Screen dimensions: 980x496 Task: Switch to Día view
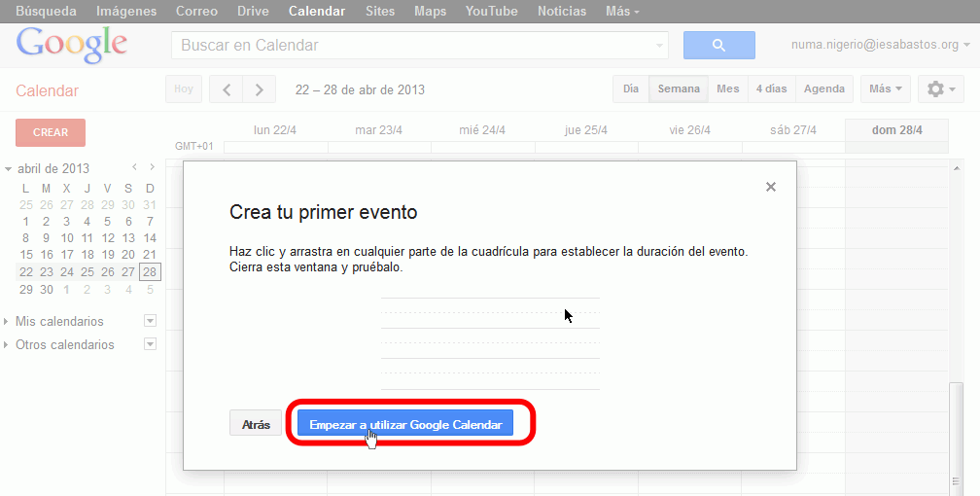pyautogui.click(x=631, y=89)
